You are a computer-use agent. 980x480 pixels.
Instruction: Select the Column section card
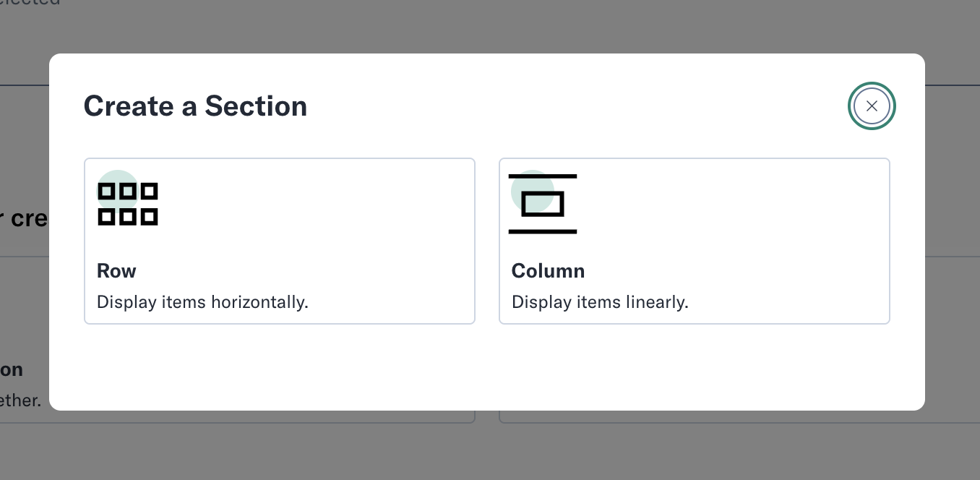coord(694,241)
